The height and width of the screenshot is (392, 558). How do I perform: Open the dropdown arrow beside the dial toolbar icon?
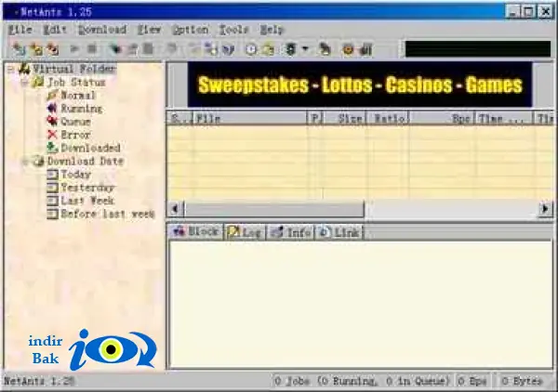pos(305,49)
